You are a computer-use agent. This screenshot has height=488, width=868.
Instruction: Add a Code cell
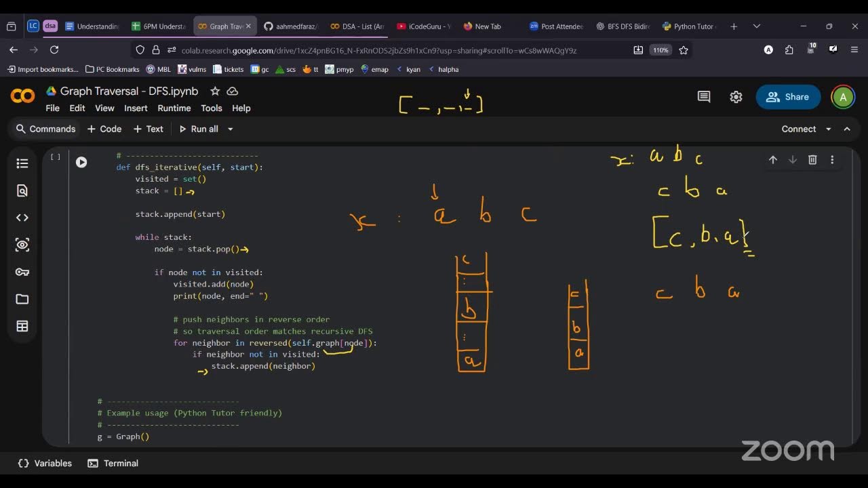(104, 129)
